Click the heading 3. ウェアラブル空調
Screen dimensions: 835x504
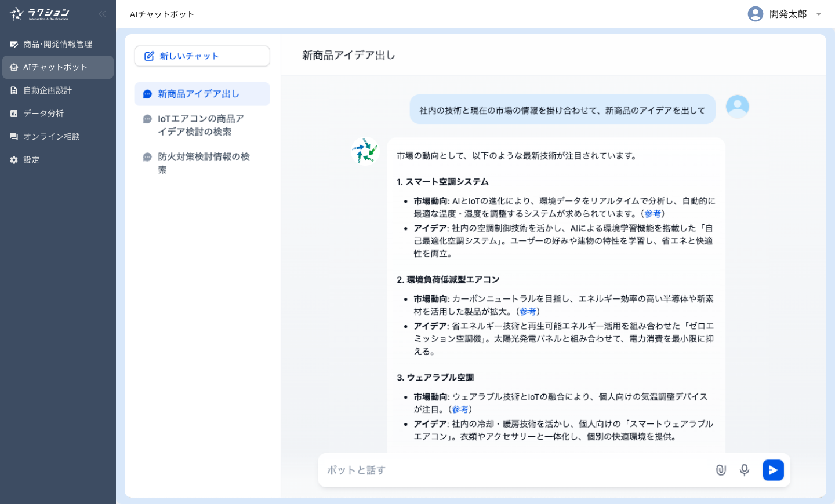click(x=435, y=378)
